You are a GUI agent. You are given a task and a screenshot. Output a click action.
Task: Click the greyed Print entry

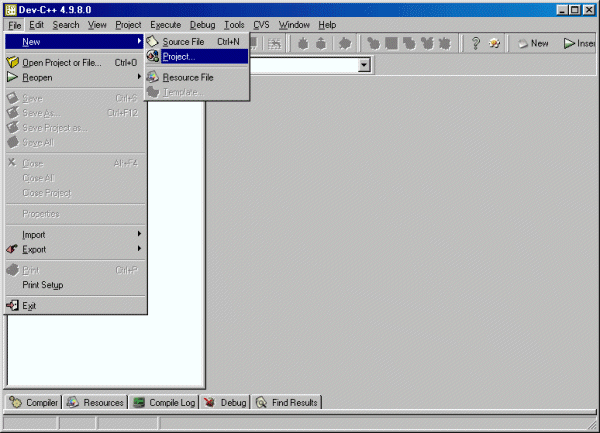pos(75,270)
